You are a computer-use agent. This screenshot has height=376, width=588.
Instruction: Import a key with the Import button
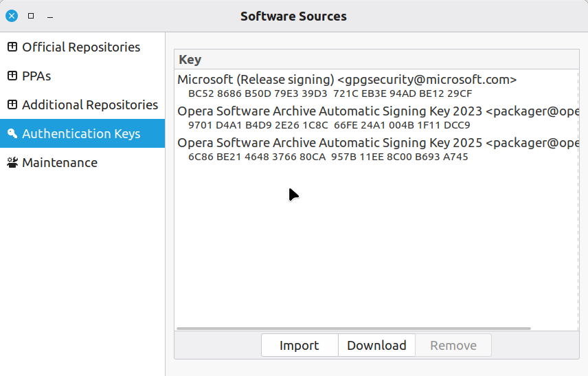pos(299,345)
